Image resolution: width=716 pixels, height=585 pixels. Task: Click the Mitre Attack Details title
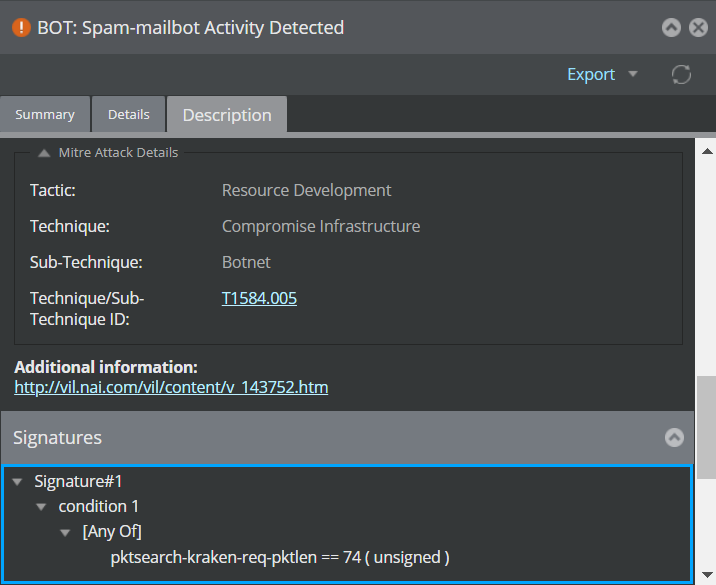(118, 153)
